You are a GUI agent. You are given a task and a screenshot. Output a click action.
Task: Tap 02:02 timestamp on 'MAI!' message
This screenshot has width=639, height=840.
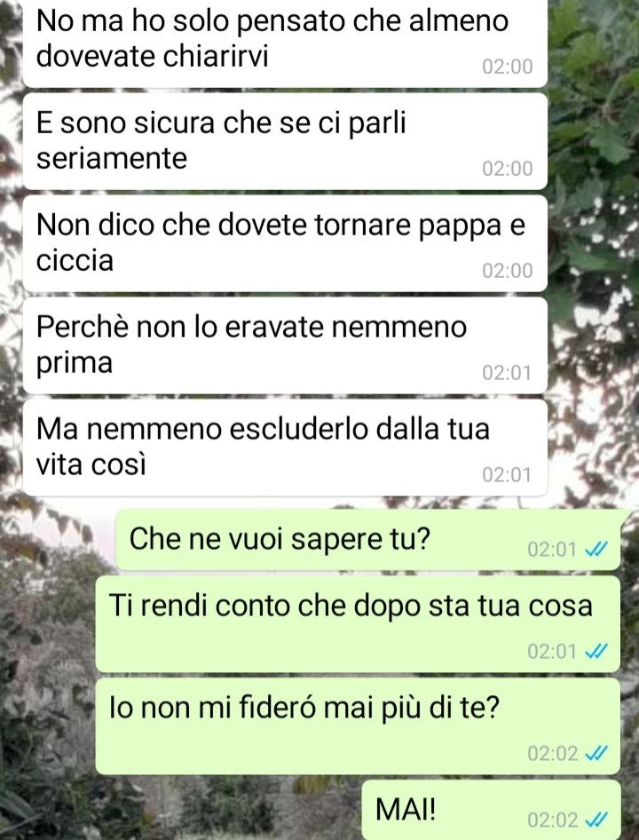coord(552,820)
